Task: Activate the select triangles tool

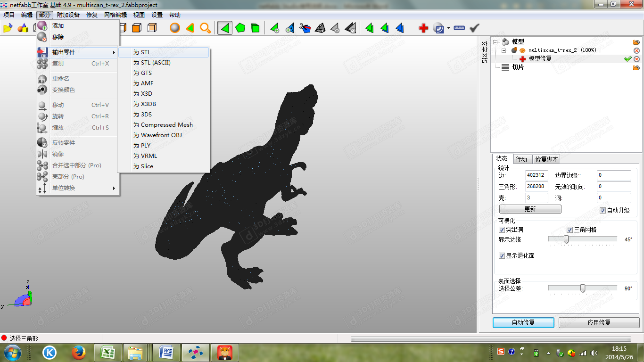Action: pyautogui.click(x=225, y=28)
